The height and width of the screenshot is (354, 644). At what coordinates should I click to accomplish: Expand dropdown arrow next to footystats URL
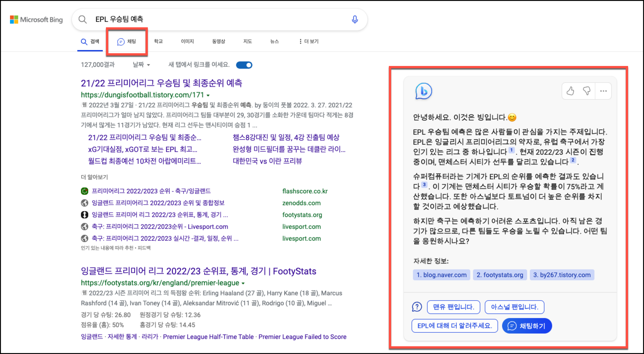(x=243, y=283)
